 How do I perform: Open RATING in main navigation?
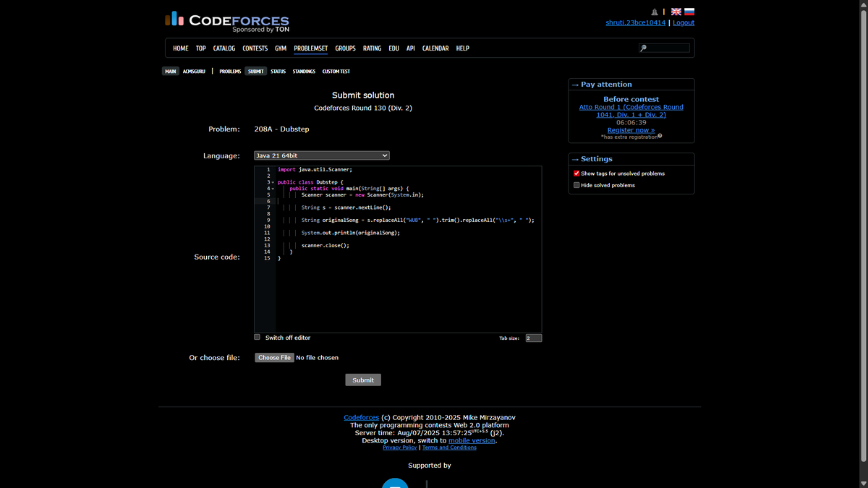(x=372, y=48)
